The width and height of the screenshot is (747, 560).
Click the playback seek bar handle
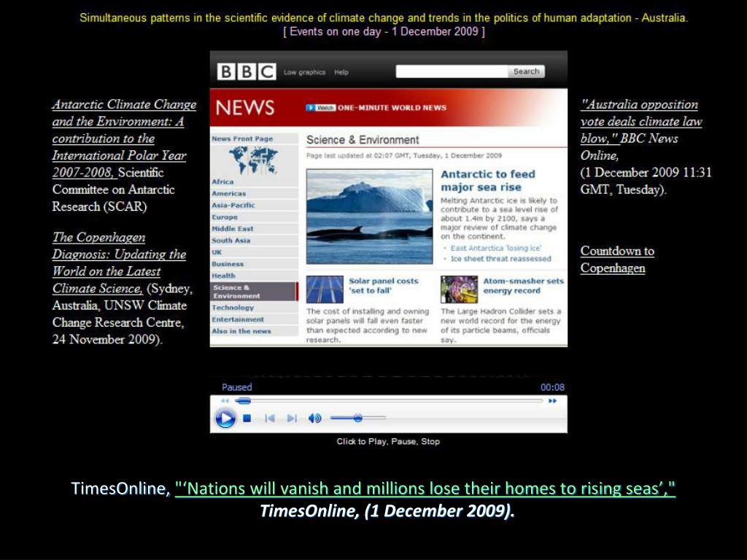244,401
